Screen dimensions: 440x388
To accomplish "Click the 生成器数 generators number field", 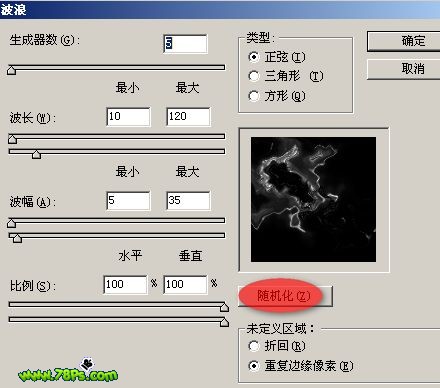I will point(185,44).
